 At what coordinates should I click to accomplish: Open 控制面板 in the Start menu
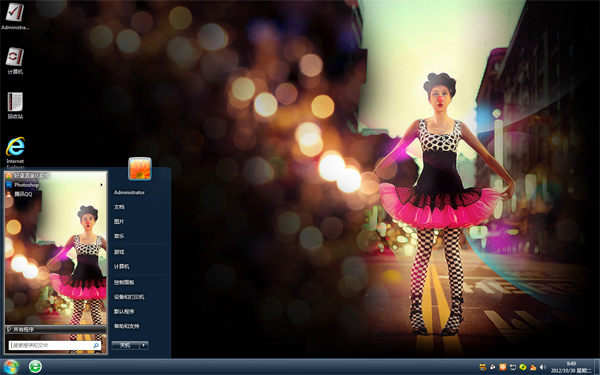click(124, 282)
